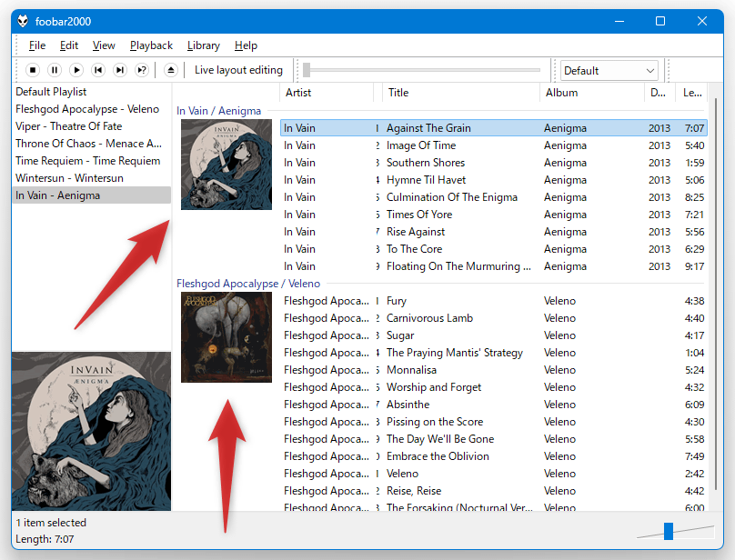Screen dimensions: 735x560
Task: Select track Absinthe
Action: 494,405
